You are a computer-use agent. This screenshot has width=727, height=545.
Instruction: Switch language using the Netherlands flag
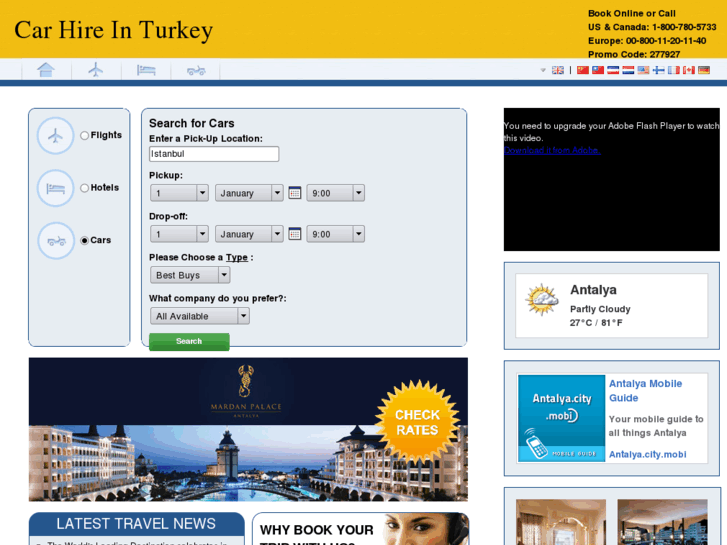click(x=628, y=70)
